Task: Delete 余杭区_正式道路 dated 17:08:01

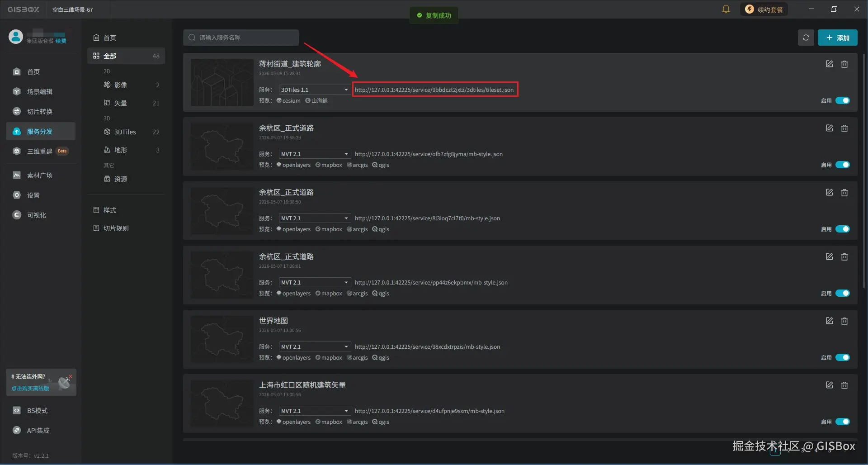Action: click(x=844, y=256)
